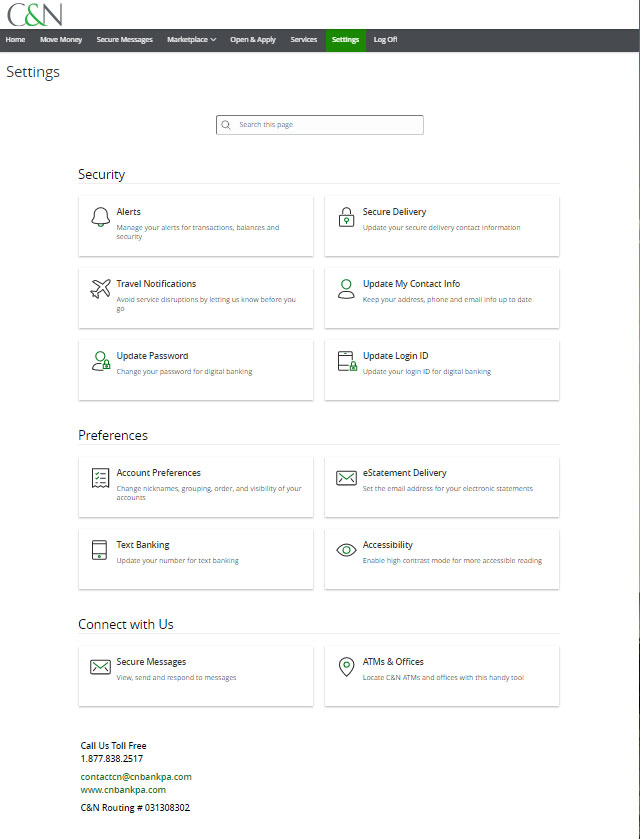Open Text Banking title link
Image resolution: width=640 pixels, height=839 pixels.
(x=143, y=545)
